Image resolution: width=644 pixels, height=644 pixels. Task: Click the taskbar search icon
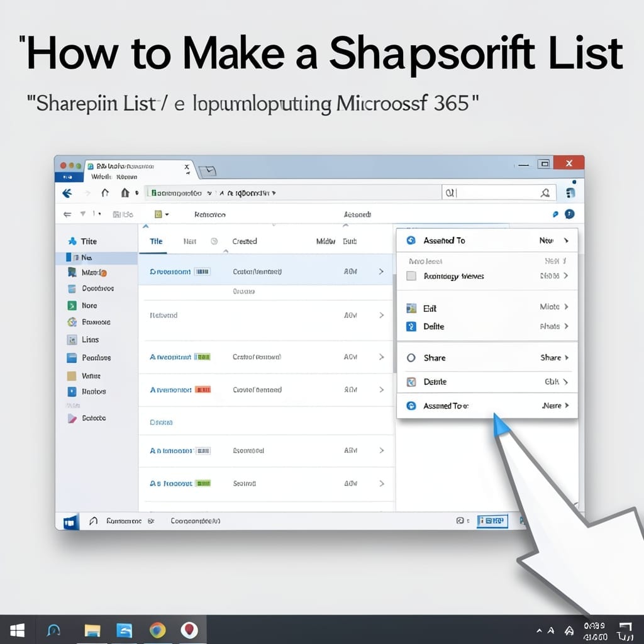click(54, 630)
